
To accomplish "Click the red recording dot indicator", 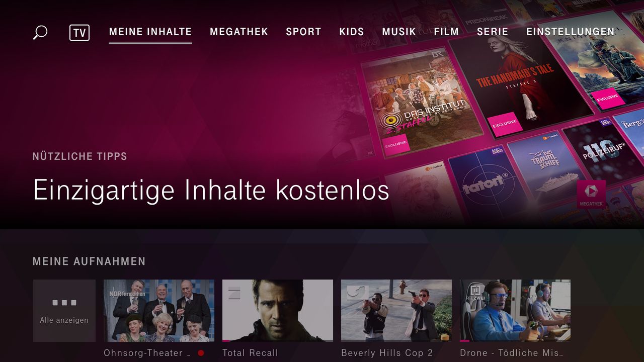I will click(x=201, y=353).
